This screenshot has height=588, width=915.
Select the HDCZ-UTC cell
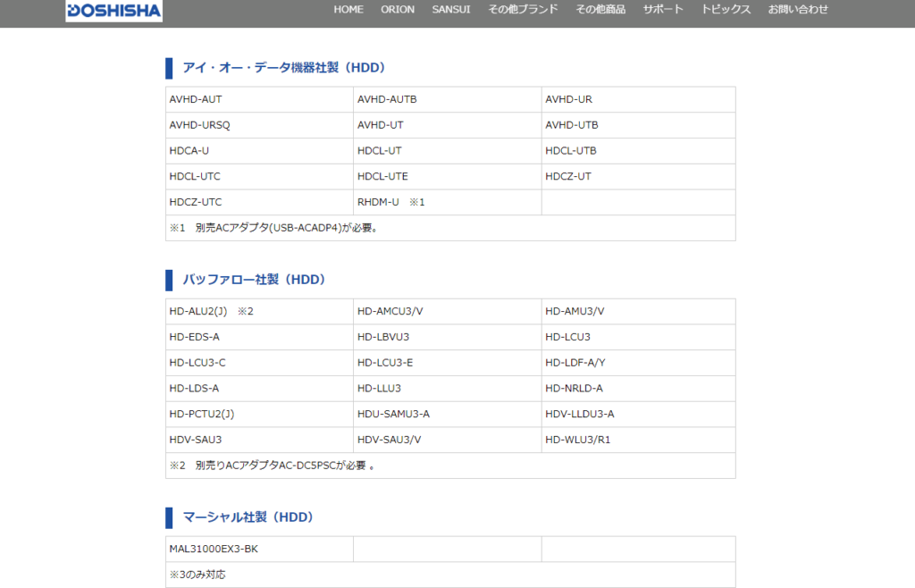point(259,203)
